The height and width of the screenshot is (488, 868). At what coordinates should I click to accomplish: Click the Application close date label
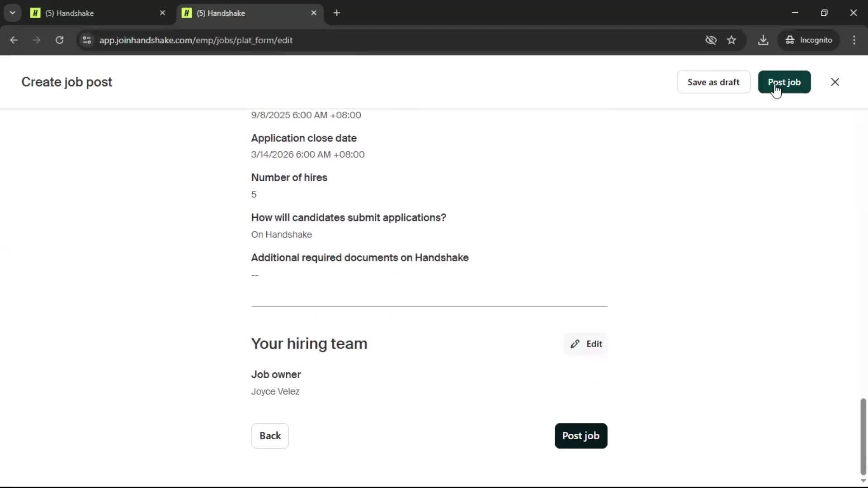coord(304,138)
